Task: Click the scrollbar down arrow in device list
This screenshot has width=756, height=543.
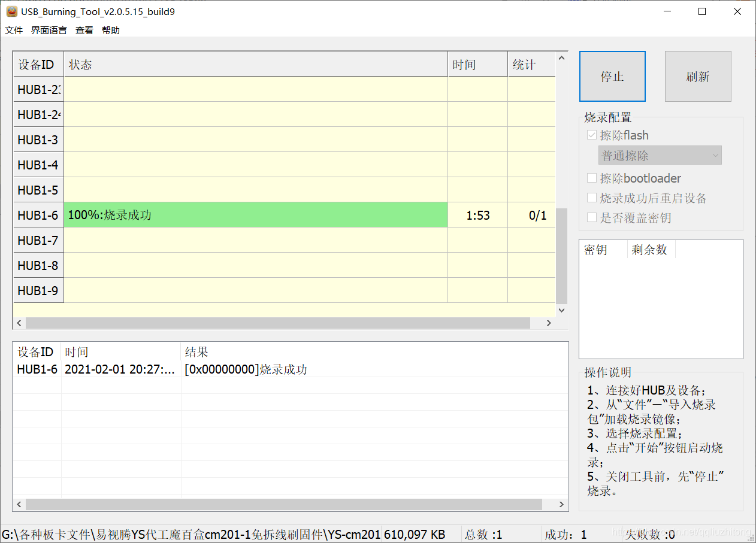Action: click(561, 310)
